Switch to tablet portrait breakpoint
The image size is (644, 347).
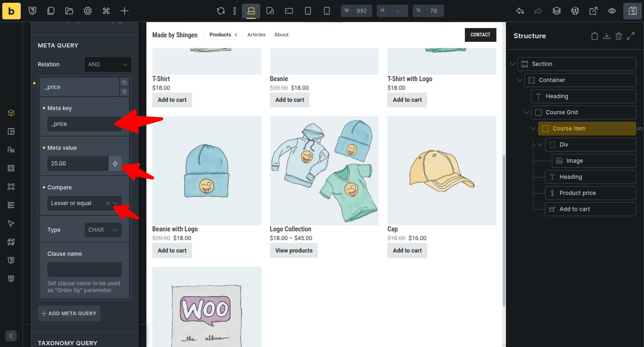(x=308, y=11)
